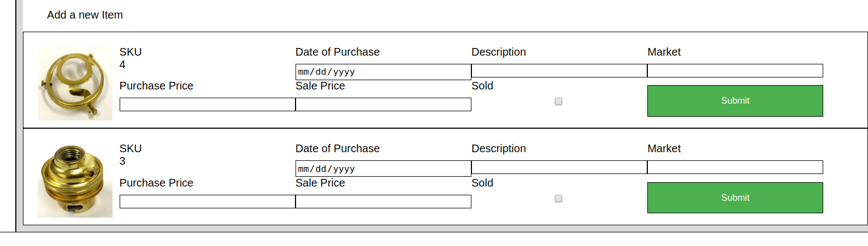Open Date of Purchase picker for SKU 3

click(x=383, y=169)
